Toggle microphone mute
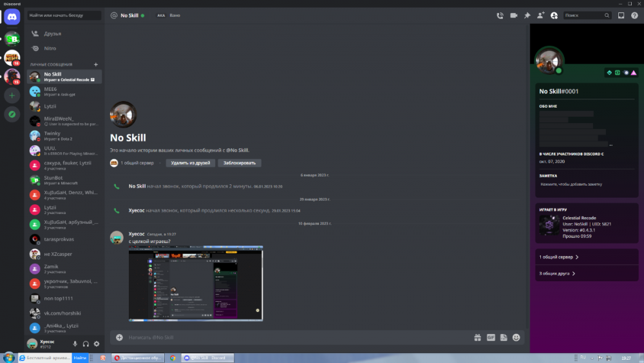 pyautogui.click(x=75, y=344)
